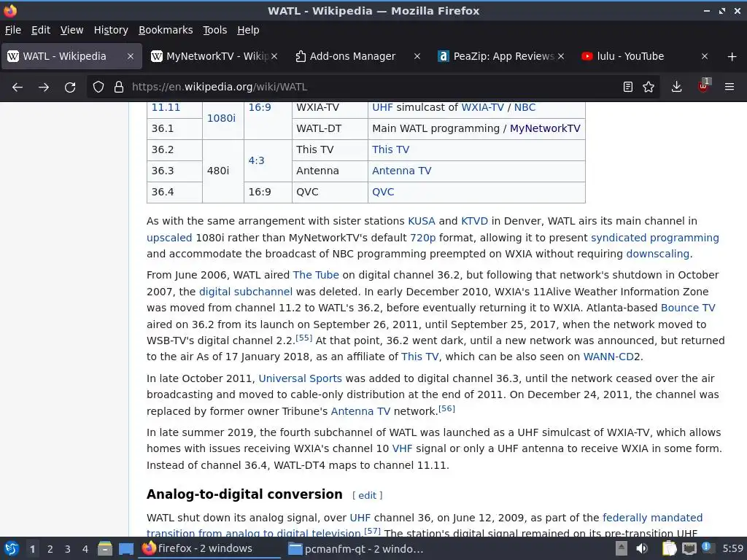Edit the Analog-to-digital conversion section
This screenshot has height=560, width=747.
(368, 495)
